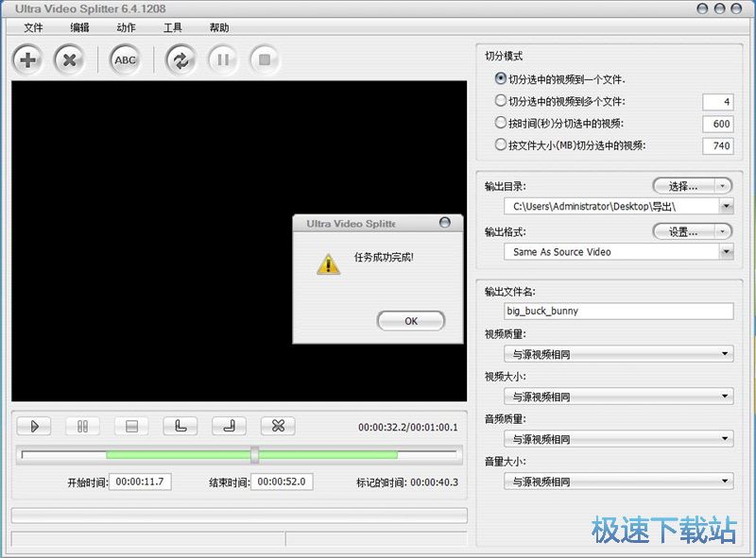Click the timeline slider thumb
The image size is (756, 558).
click(254, 454)
